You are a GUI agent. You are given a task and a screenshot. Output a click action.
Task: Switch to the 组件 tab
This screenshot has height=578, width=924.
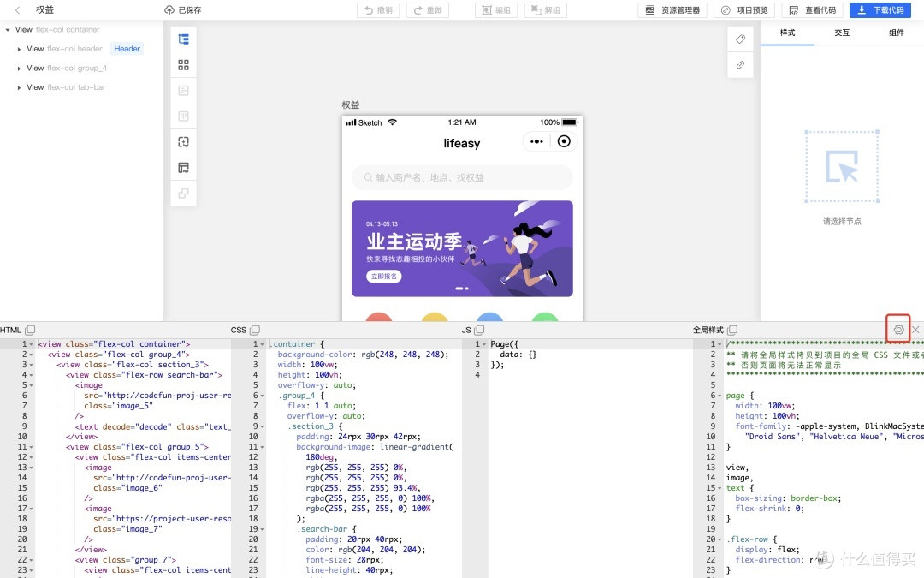click(x=897, y=33)
